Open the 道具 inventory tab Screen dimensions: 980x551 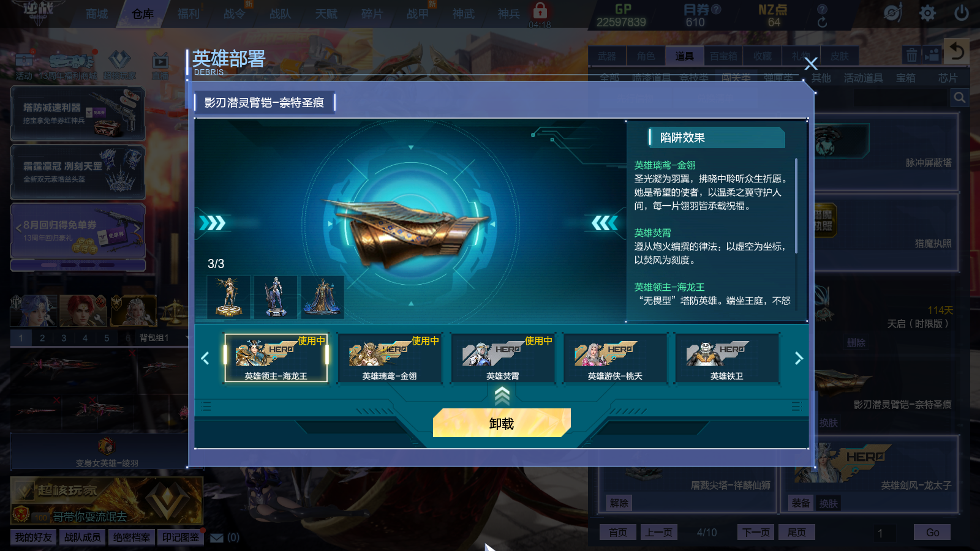point(684,56)
